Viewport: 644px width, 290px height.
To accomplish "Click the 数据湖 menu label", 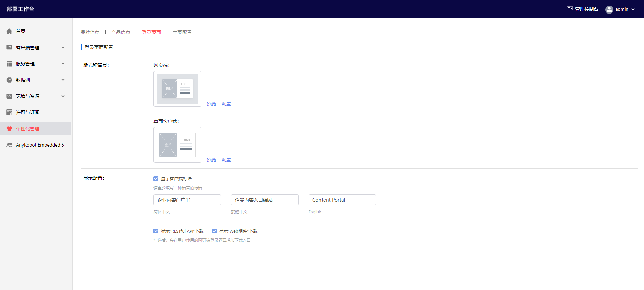I will pos(23,80).
